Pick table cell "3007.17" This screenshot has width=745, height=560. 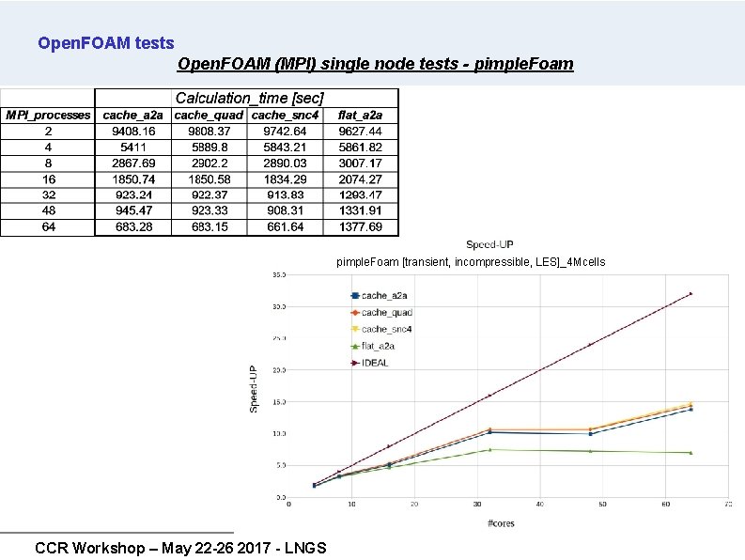pyautogui.click(x=361, y=163)
